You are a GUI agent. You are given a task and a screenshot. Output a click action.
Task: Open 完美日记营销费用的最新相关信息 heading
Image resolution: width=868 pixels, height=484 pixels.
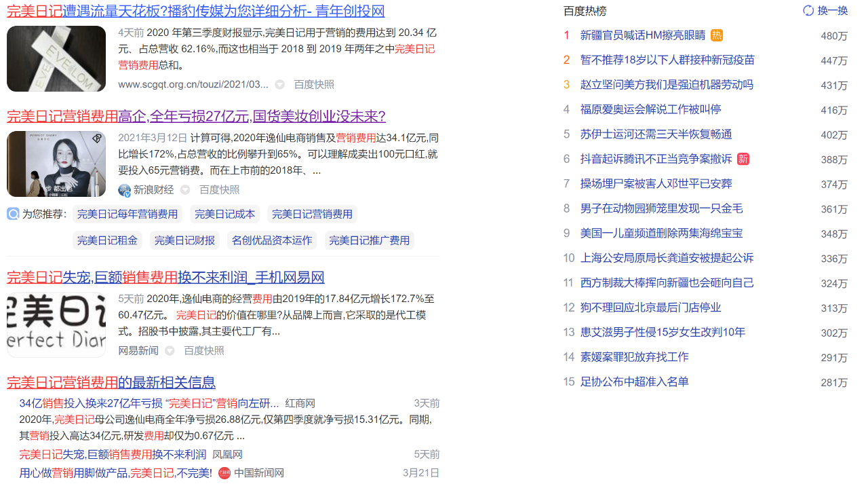click(x=111, y=382)
